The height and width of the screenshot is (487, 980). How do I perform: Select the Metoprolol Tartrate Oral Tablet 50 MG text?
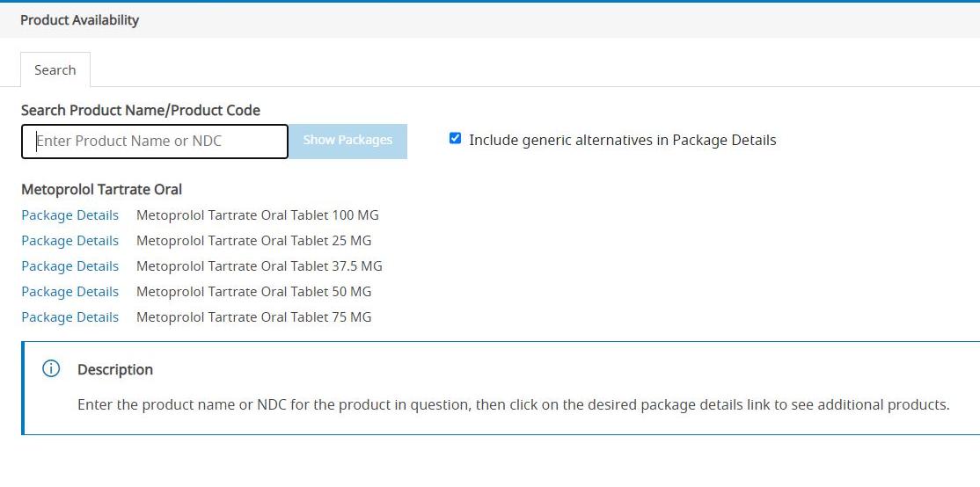[x=253, y=292]
